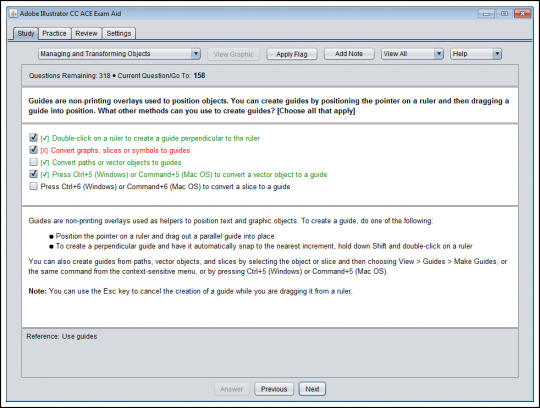
Task: Click the current question number 158 field
Action: click(x=199, y=75)
